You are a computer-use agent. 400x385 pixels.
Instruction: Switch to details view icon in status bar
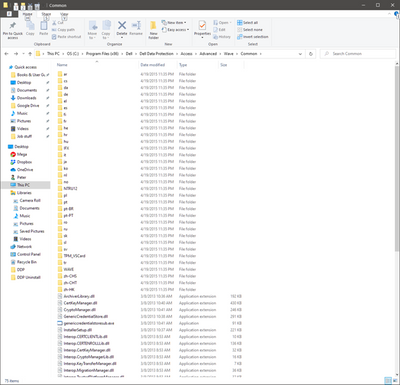[x=388, y=380]
